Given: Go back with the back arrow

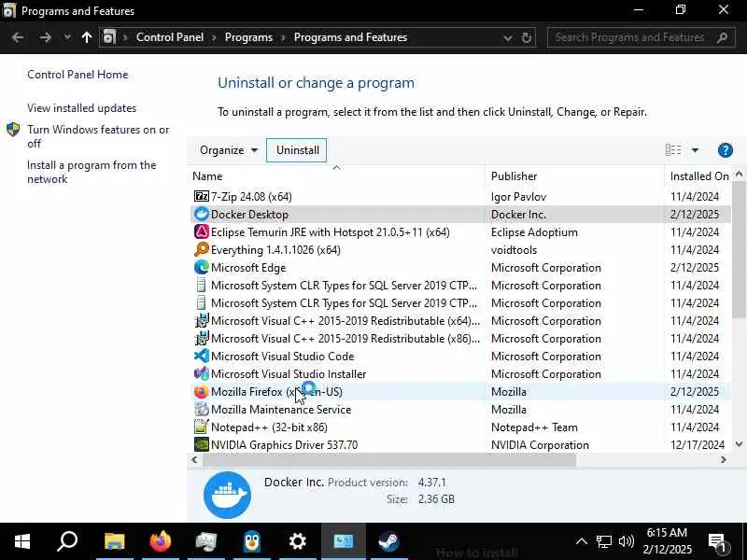Looking at the screenshot, I should pyautogui.click(x=18, y=37).
